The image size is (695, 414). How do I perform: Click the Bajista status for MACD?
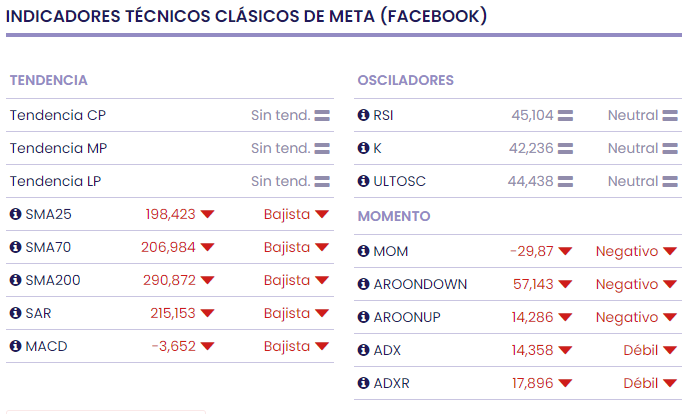[x=287, y=346]
